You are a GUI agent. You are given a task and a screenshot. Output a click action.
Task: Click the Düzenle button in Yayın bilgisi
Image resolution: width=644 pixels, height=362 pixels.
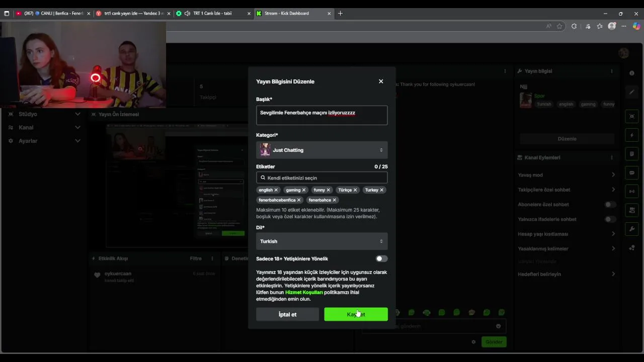[567, 139]
